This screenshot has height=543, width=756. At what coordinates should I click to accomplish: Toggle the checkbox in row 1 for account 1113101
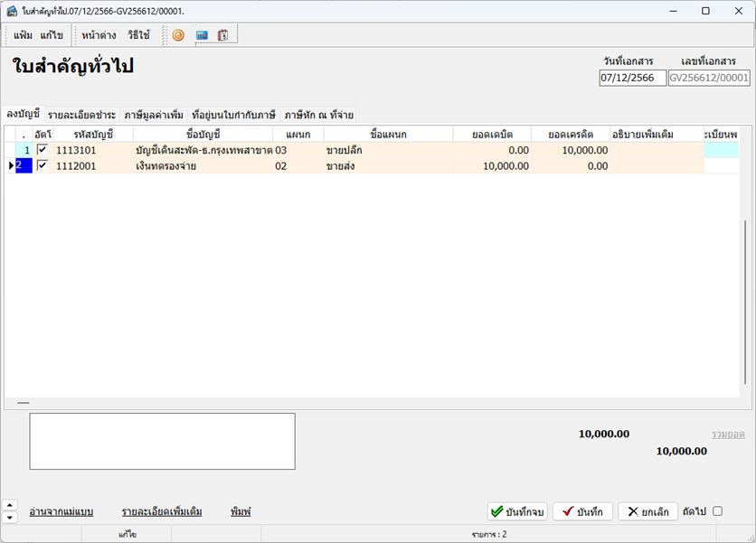pos(42,150)
